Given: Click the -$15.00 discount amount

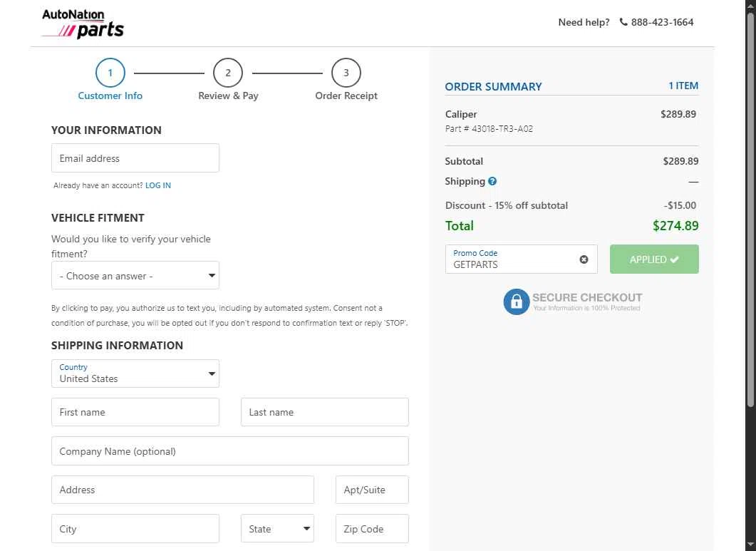Looking at the screenshot, I should pyautogui.click(x=680, y=205).
